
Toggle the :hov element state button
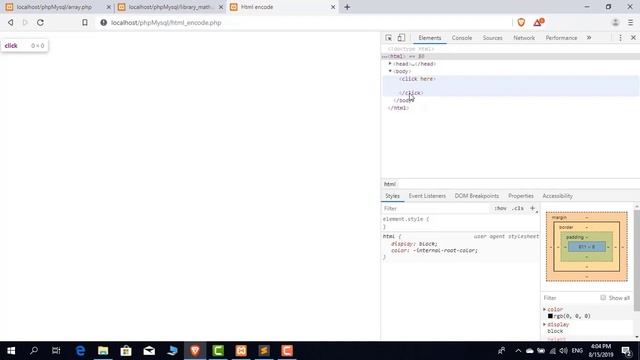500,208
